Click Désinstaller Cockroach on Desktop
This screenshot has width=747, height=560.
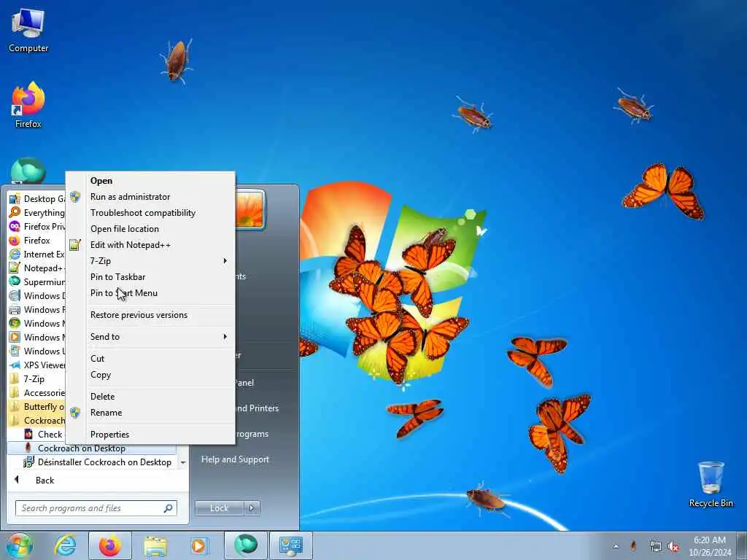98,462
